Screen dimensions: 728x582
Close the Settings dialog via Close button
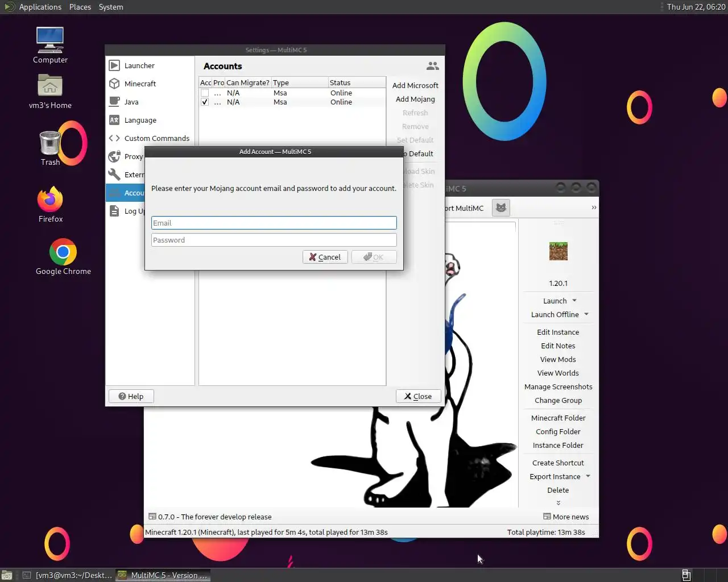(418, 396)
